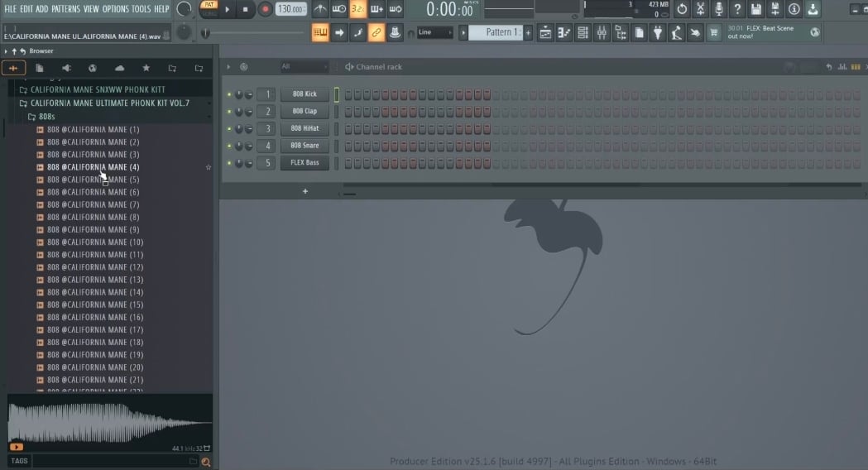
Task: Toggle the countdown before recording icon
Action: [358, 9]
